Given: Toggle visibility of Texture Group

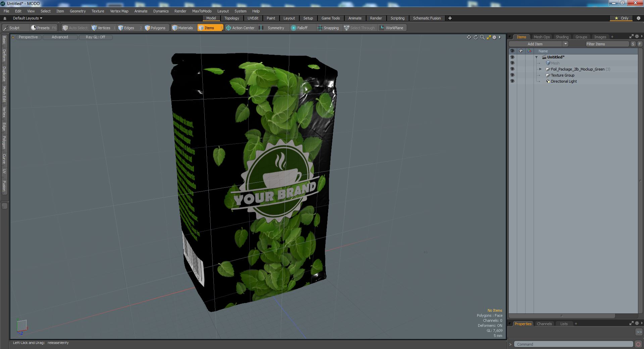Looking at the screenshot, I should coord(512,75).
